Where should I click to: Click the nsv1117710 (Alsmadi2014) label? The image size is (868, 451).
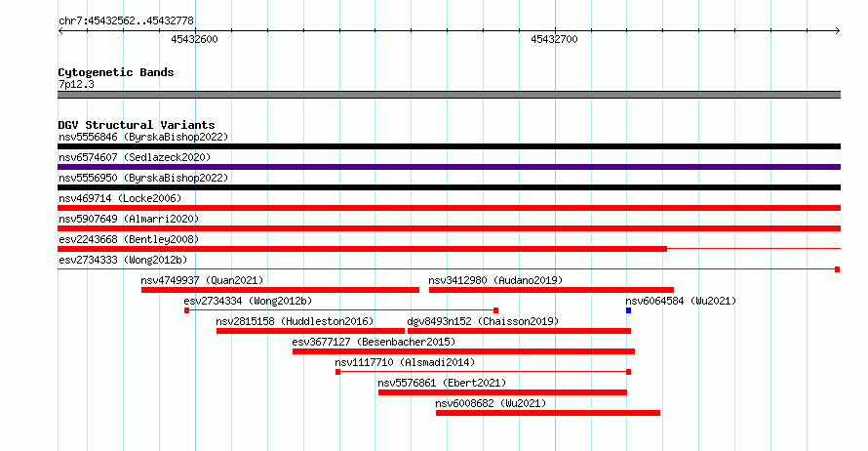(x=405, y=362)
